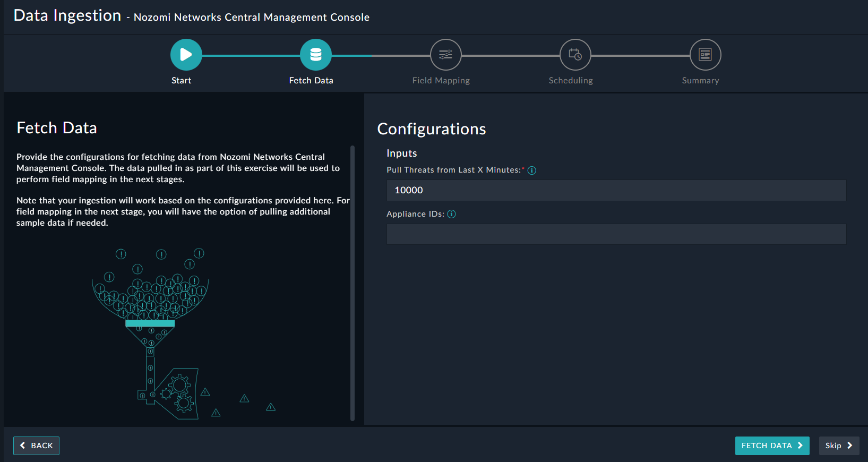Open the Scheduling calendar-clock step icon
The height and width of the screenshot is (462, 868).
[x=575, y=55]
